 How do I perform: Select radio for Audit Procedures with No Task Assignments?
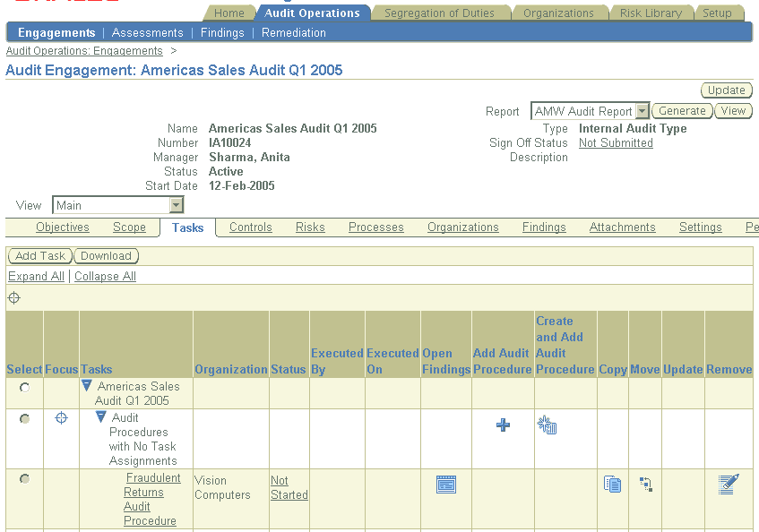(25, 419)
